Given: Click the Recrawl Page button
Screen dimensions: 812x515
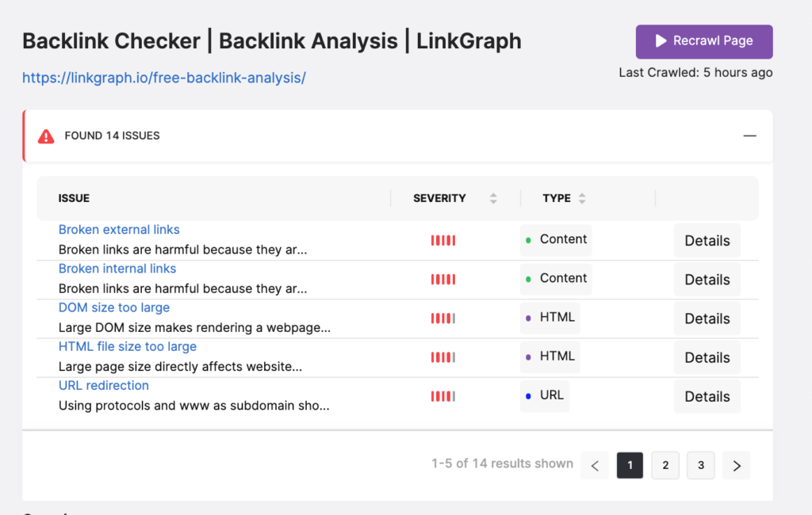Looking at the screenshot, I should click(704, 41).
